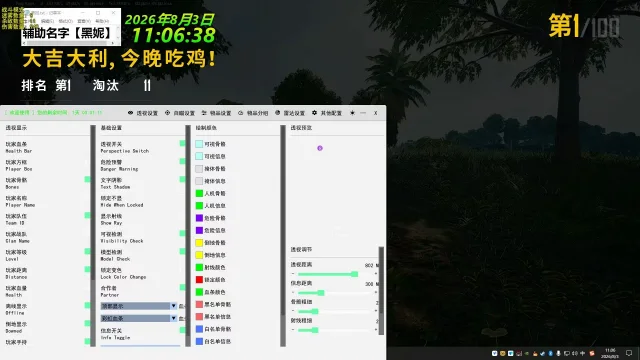Toggle the Model Check option
The width and height of the screenshot is (640, 360).
click(182, 251)
